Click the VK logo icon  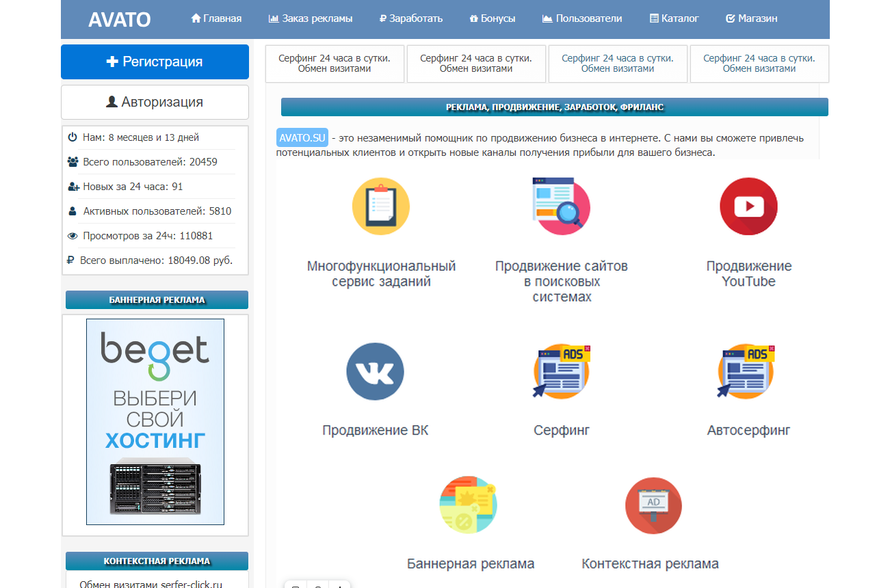pyautogui.click(x=375, y=371)
